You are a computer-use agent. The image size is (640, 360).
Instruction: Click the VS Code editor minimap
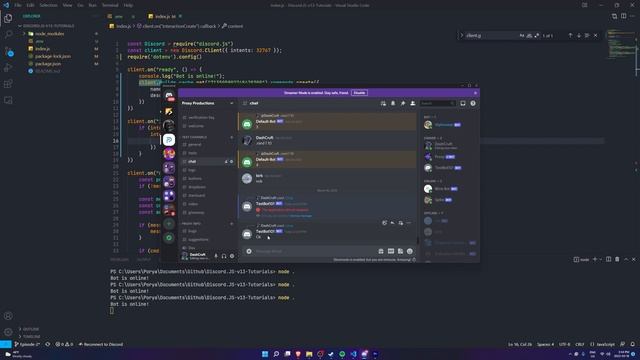coord(620,45)
